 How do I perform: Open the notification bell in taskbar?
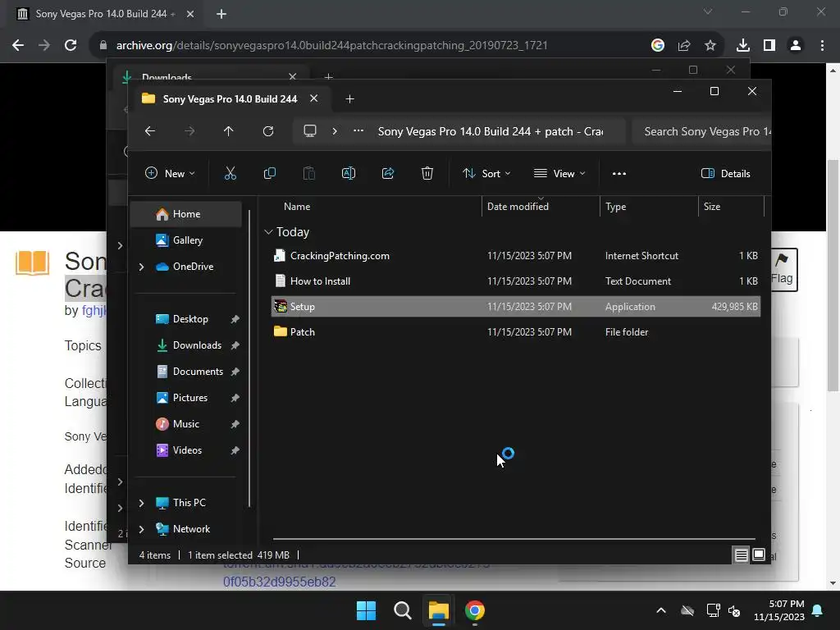tap(817, 610)
